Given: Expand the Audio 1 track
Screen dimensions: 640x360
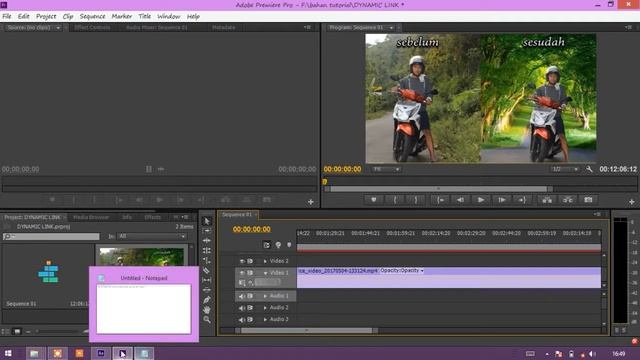Looking at the screenshot, I should point(265,296).
